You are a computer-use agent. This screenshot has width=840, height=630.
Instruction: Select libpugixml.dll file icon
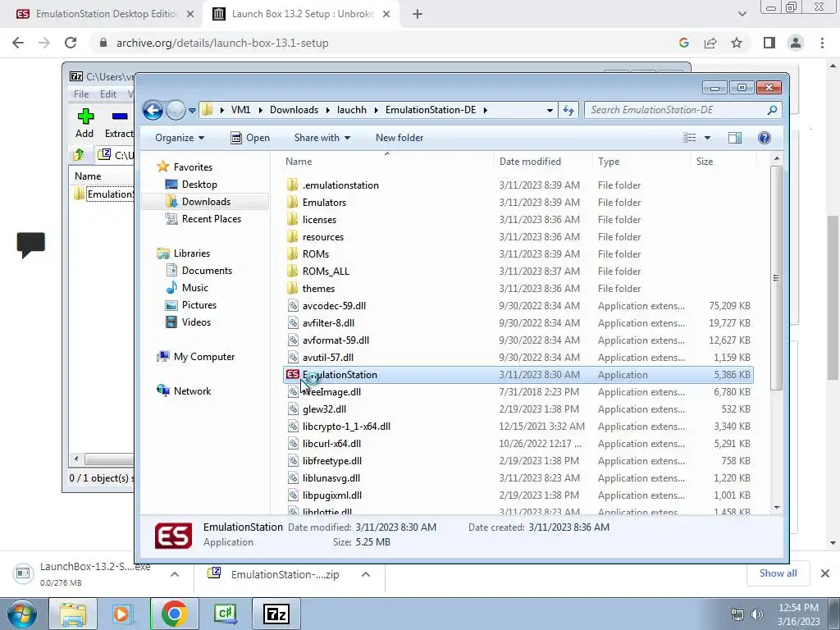pos(293,495)
